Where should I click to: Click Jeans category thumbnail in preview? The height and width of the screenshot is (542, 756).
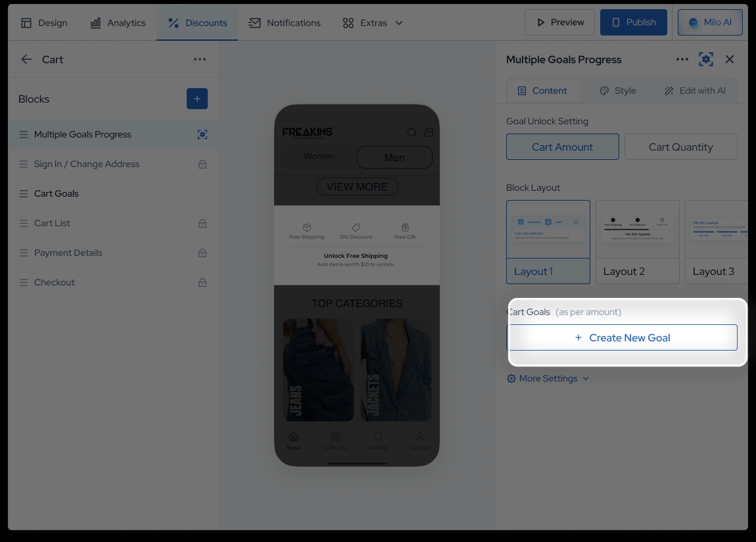(318, 370)
